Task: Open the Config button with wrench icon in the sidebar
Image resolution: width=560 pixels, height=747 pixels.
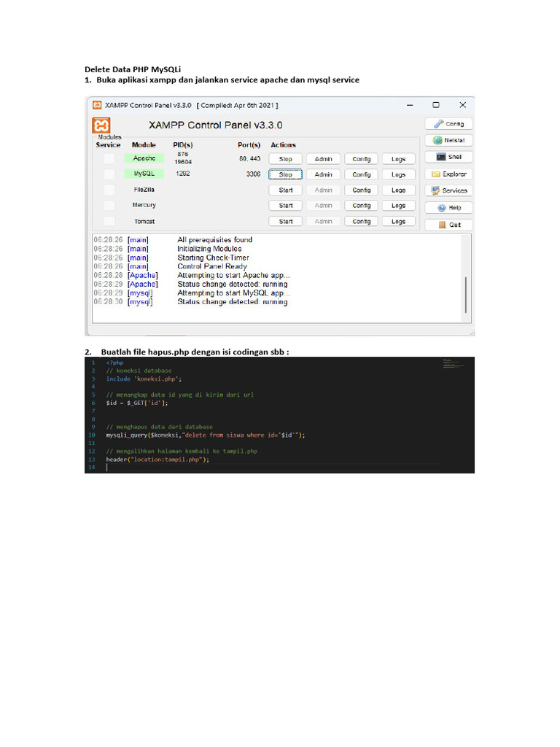Action: tap(448, 124)
